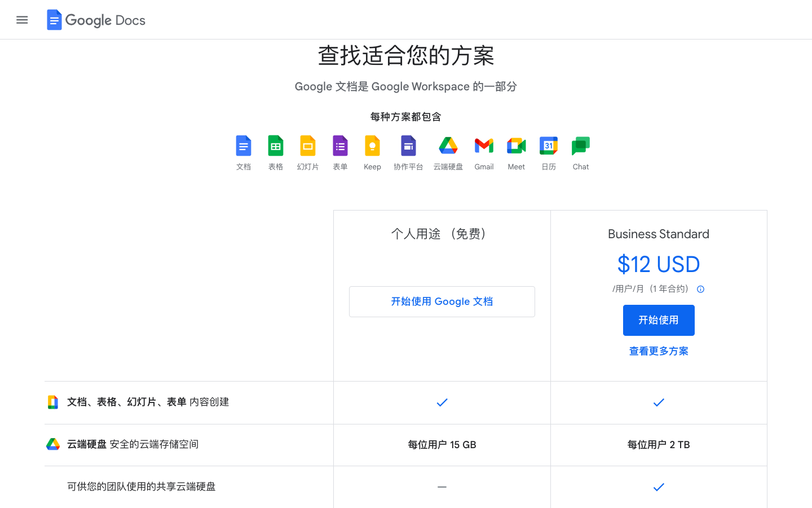Image resolution: width=812 pixels, height=508 pixels.
Task: Click the Google Docs wordmark text
Action: (x=105, y=20)
